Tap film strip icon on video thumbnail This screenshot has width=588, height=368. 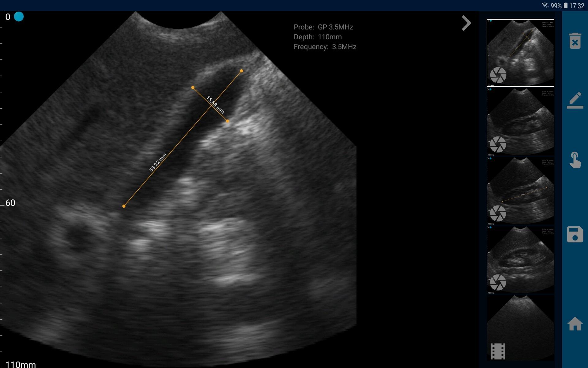[x=498, y=351]
